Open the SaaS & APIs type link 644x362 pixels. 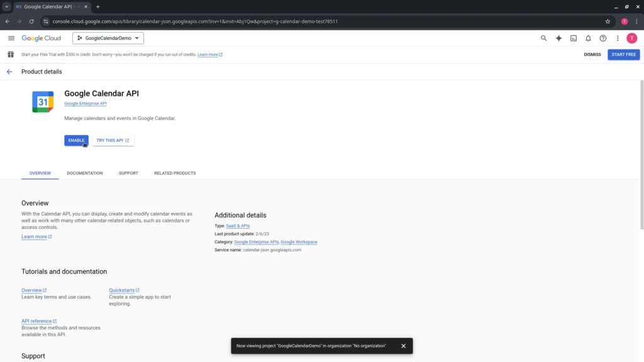(x=238, y=226)
